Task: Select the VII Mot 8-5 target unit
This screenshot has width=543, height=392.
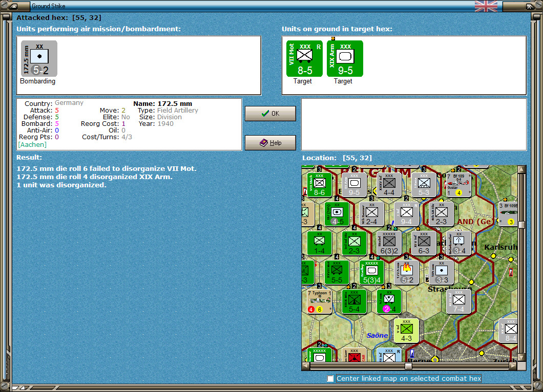Action: click(304, 58)
